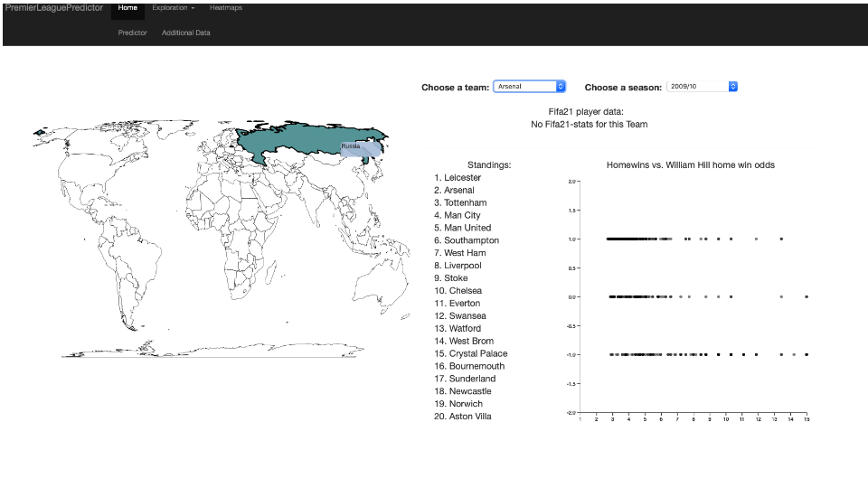Click the 'Homewins vs. William Hill home win odds' title
Image resolution: width=868 pixels, height=488 pixels.
[x=690, y=164]
